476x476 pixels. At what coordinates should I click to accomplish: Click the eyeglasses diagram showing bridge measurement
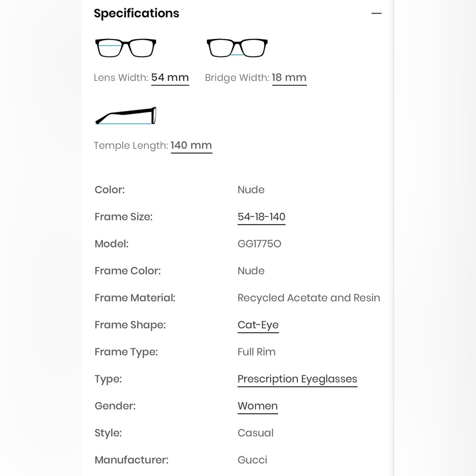[237, 46]
